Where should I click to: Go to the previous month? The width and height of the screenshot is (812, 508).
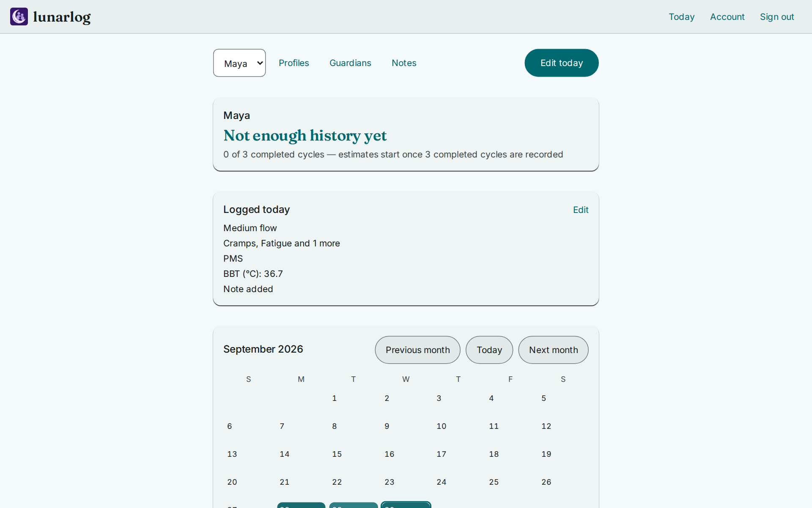tap(417, 350)
